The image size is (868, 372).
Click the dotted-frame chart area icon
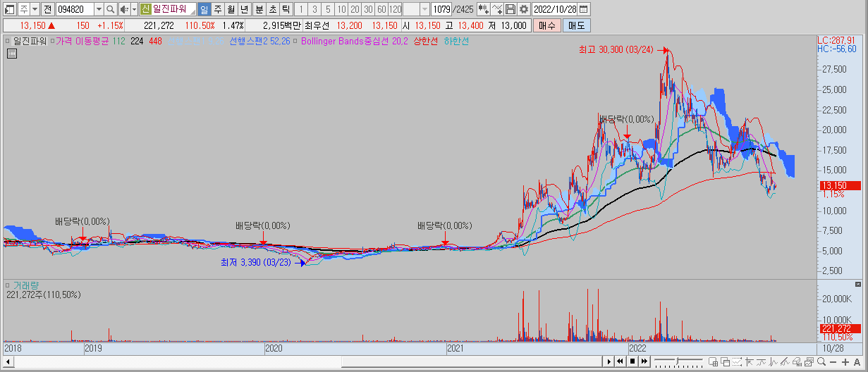(737, 361)
